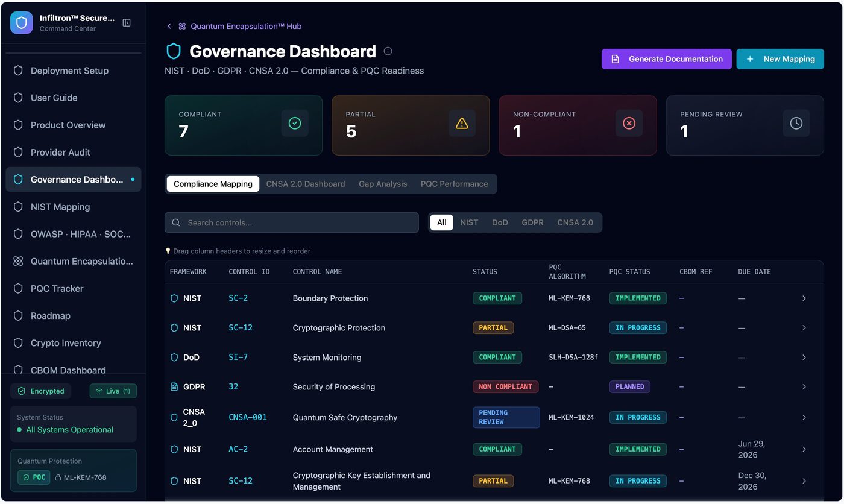Expand Quantum Safe Cryptography row chevron
The width and height of the screenshot is (844, 504).
click(804, 417)
